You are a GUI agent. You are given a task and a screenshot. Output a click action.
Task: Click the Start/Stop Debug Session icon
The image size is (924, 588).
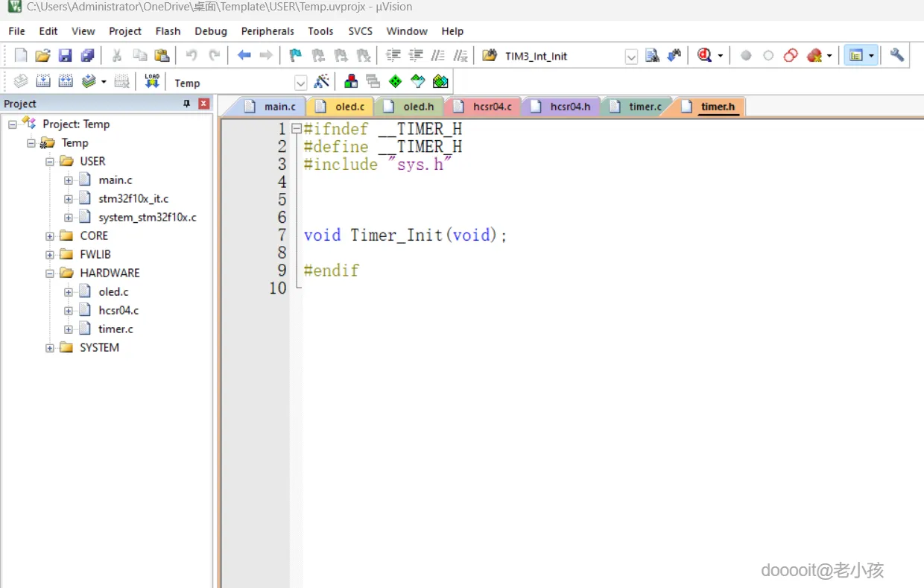pos(704,55)
